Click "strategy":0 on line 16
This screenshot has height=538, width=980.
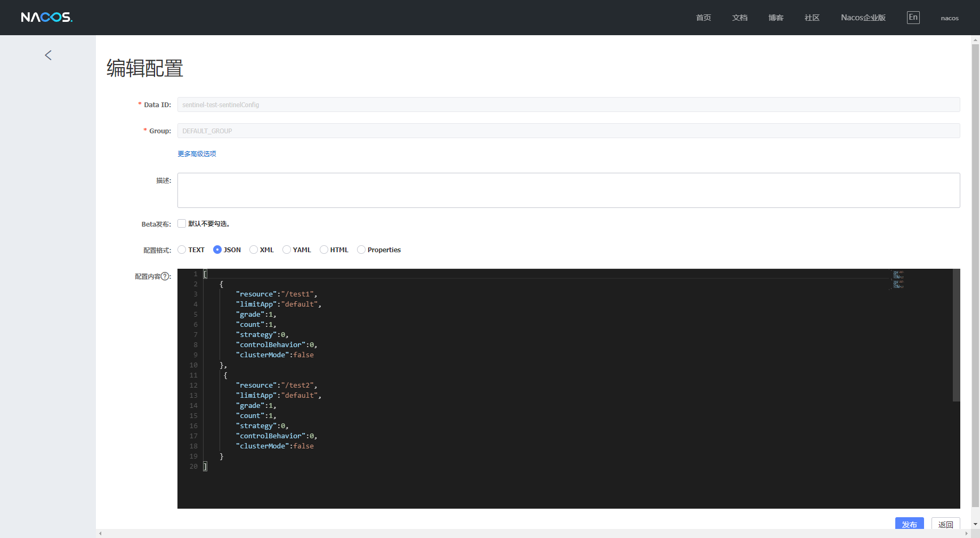pyautogui.click(x=262, y=426)
